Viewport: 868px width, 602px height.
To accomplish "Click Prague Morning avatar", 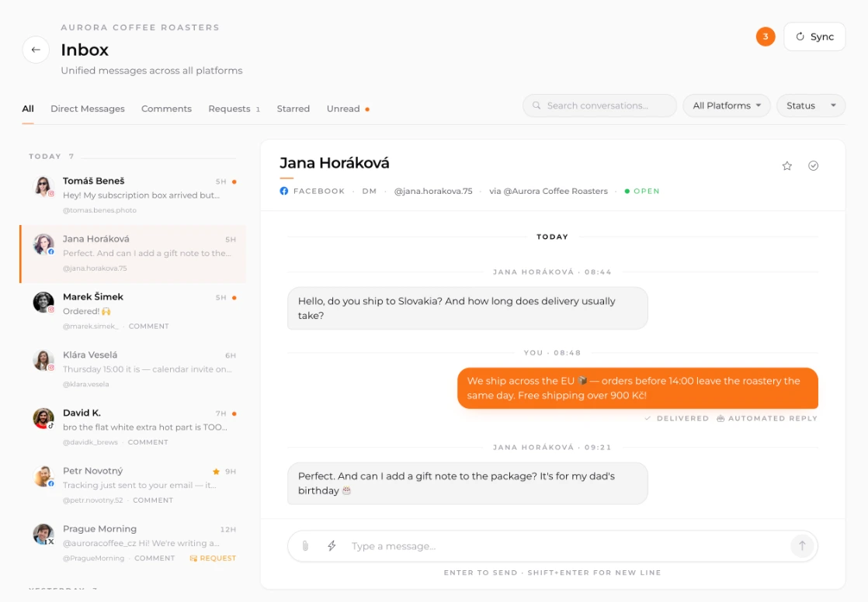I will [43, 534].
